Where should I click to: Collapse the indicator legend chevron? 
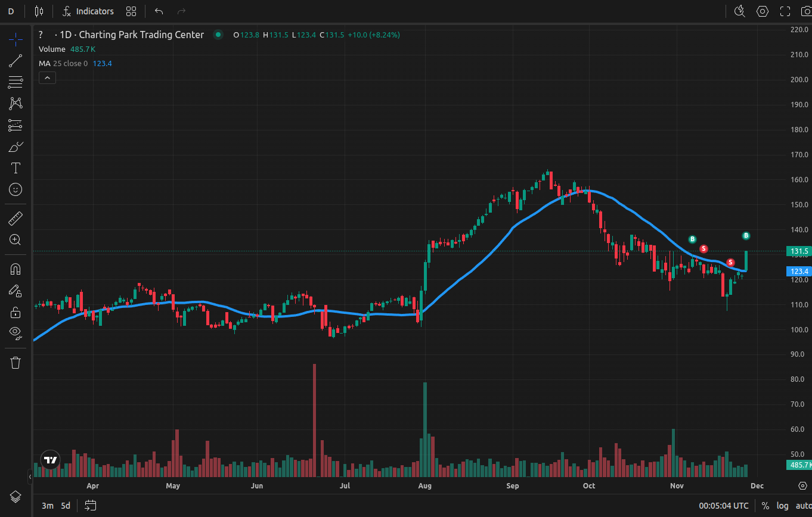(x=47, y=77)
